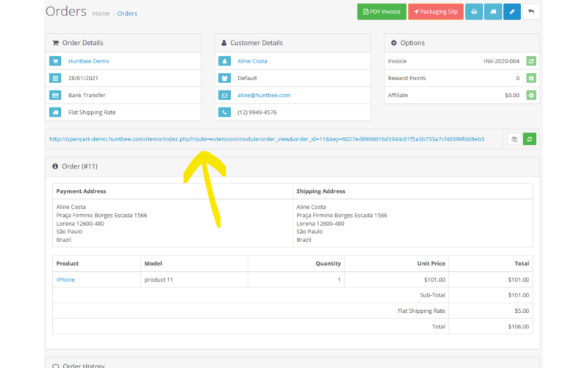This screenshot has height=368, width=588.
Task: Click the phone icon beside customer number
Action: (224, 113)
